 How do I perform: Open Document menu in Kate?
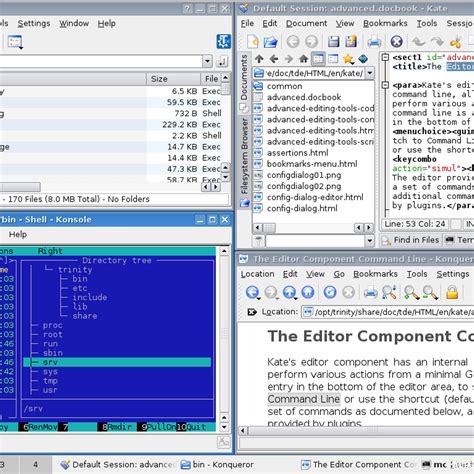pyautogui.click(x=306, y=23)
